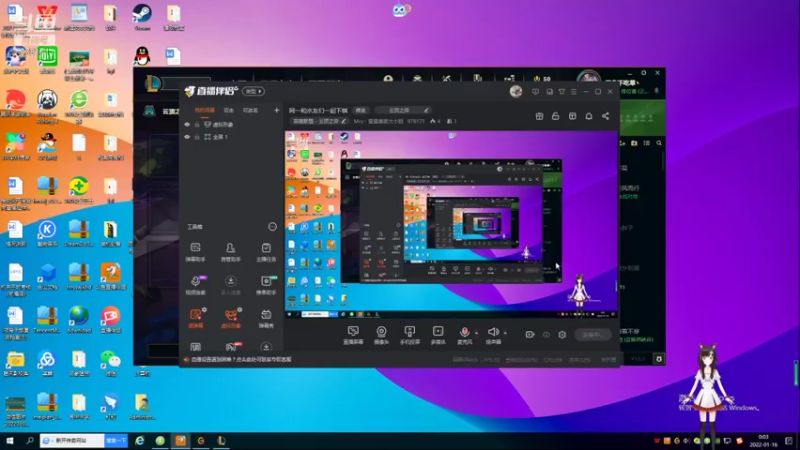Open the 主播任务 tool
Viewport: 800px width, 450px height.
point(266,252)
